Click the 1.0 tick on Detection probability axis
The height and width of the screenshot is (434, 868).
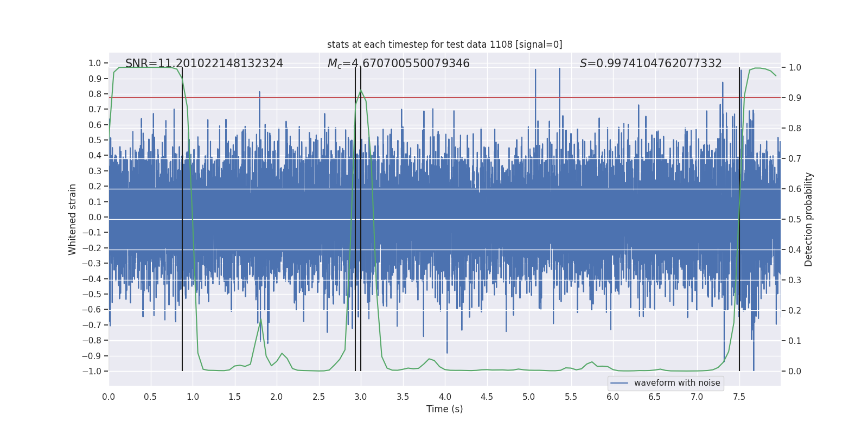point(795,68)
